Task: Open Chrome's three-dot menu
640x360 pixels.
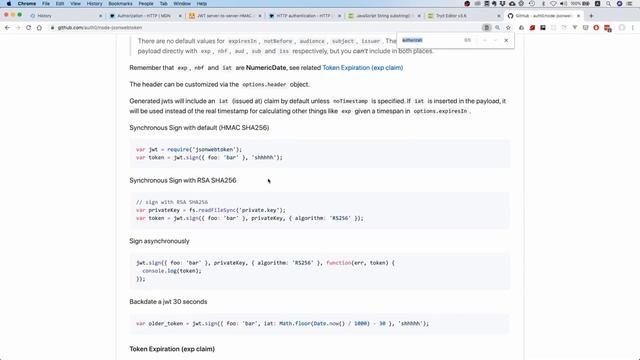Action: [x=633, y=28]
